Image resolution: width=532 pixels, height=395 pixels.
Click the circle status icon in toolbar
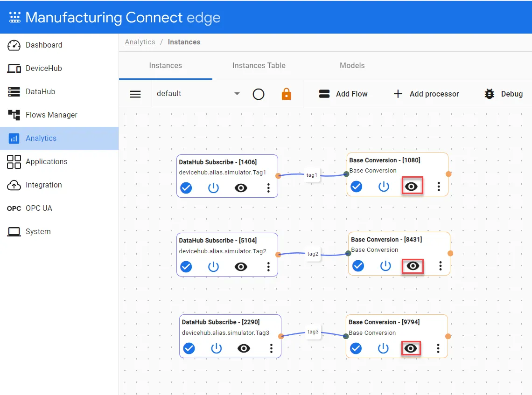(x=259, y=94)
